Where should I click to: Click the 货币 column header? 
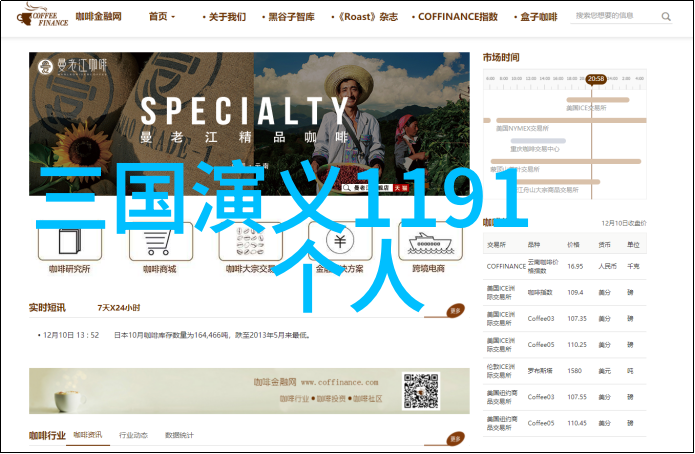[x=604, y=245]
